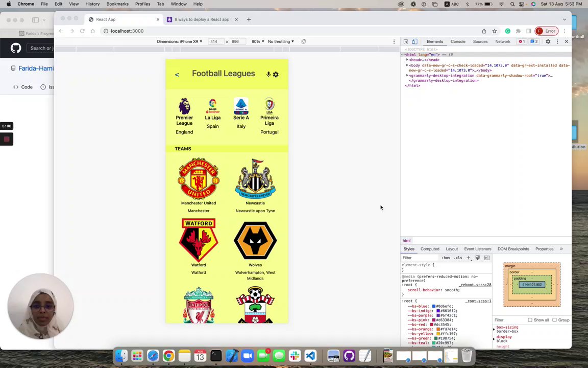Image resolution: width=588 pixels, height=368 pixels.
Task: Select the Premier League logo
Action: pos(184,106)
